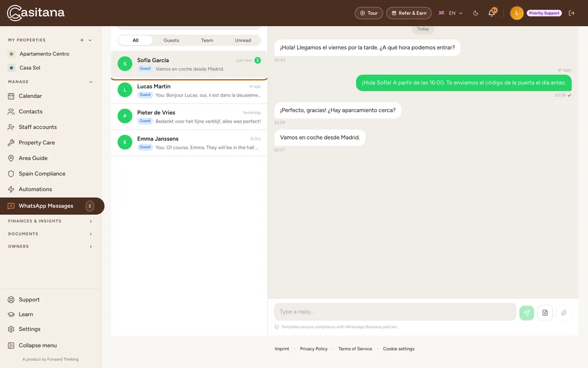Viewport: 588px width, 368px height.
Task: Click the reply label above green message
Action: point(565,70)
